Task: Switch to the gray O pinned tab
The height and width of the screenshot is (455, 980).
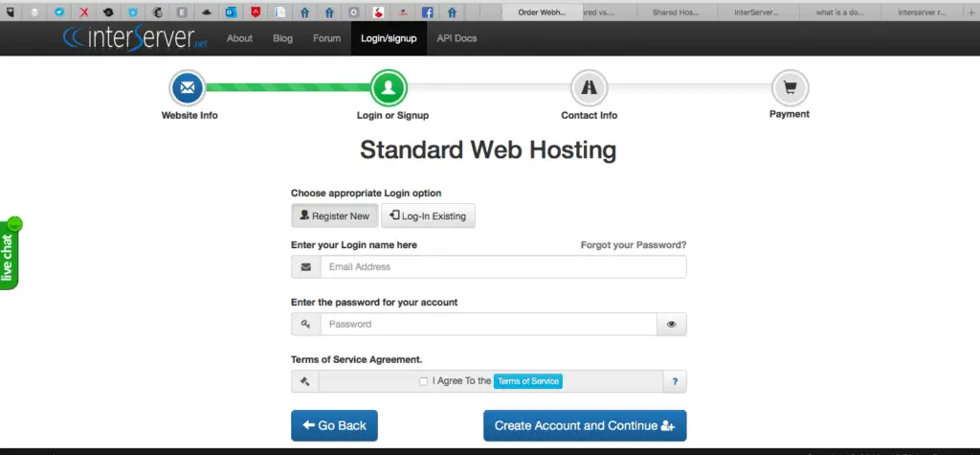Action: click(353, 11)
